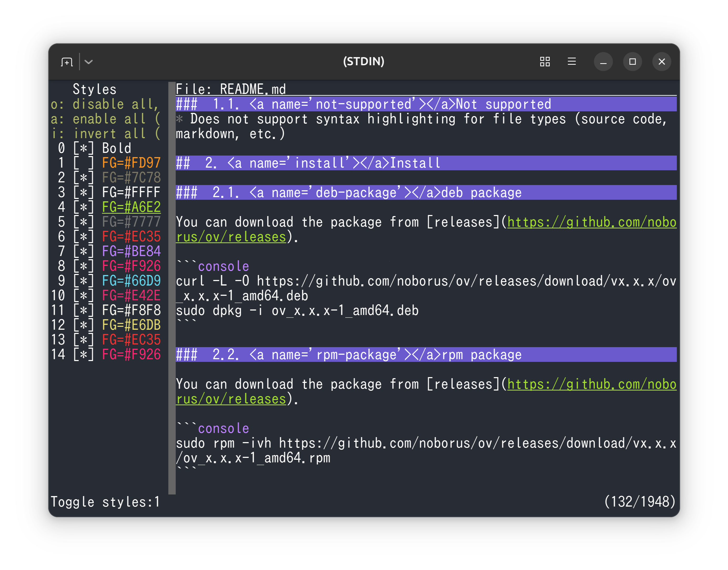
Task: Click the cyan FG=#66D9 style label
Action: (132, 281)
